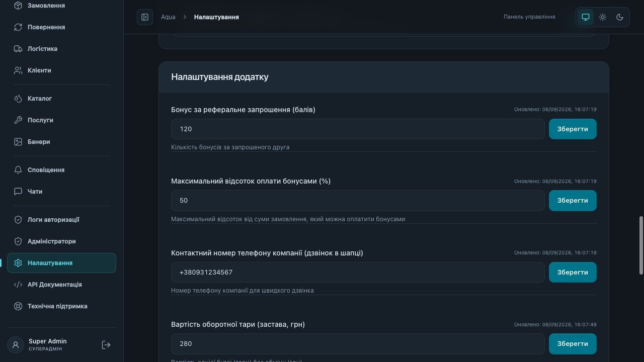Switch to system theme monitor icon
The image size is (644, 362).
(x=586, y=17)
